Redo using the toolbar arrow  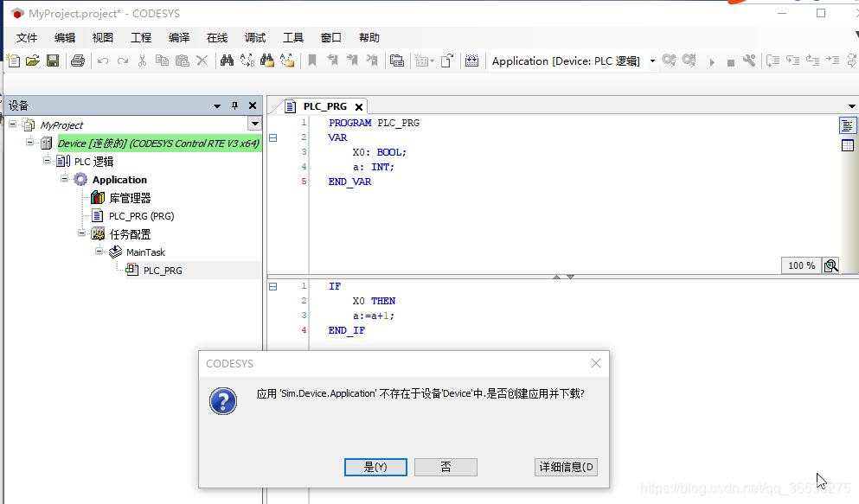click(x=123, y=61)
